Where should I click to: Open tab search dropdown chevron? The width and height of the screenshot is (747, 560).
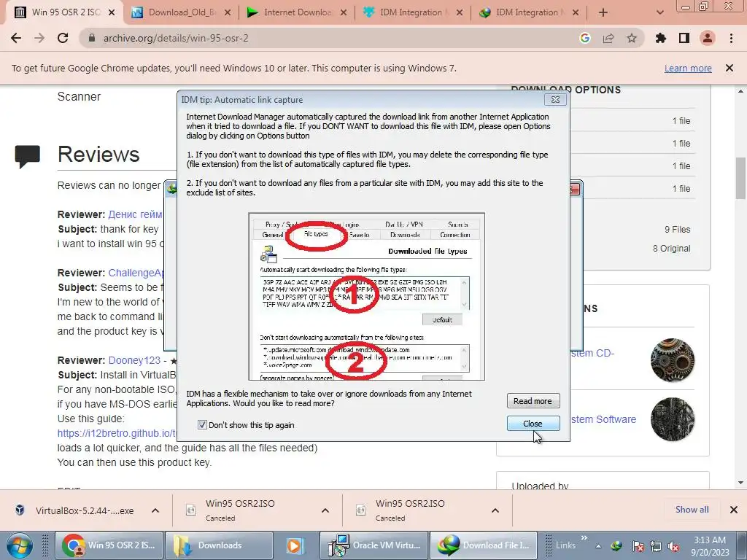pos(659,12)
